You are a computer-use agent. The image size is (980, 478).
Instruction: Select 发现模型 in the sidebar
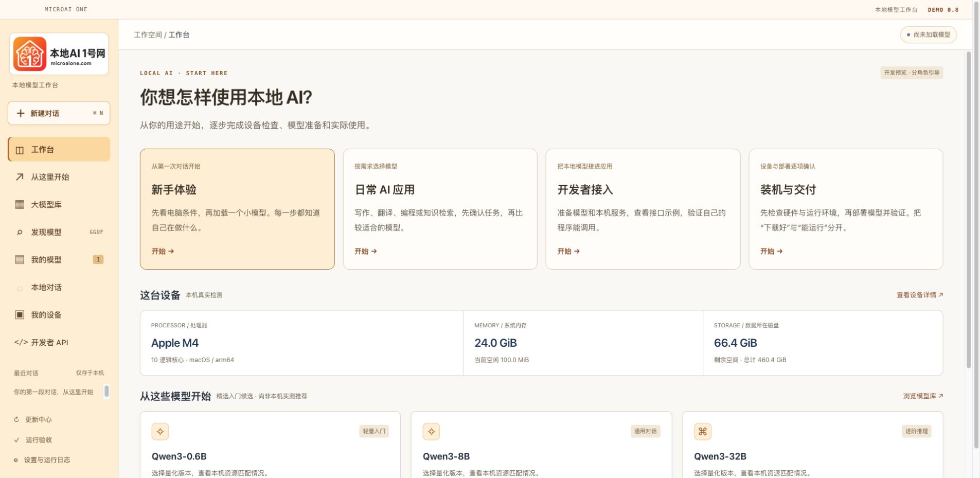tap(59, 232)
